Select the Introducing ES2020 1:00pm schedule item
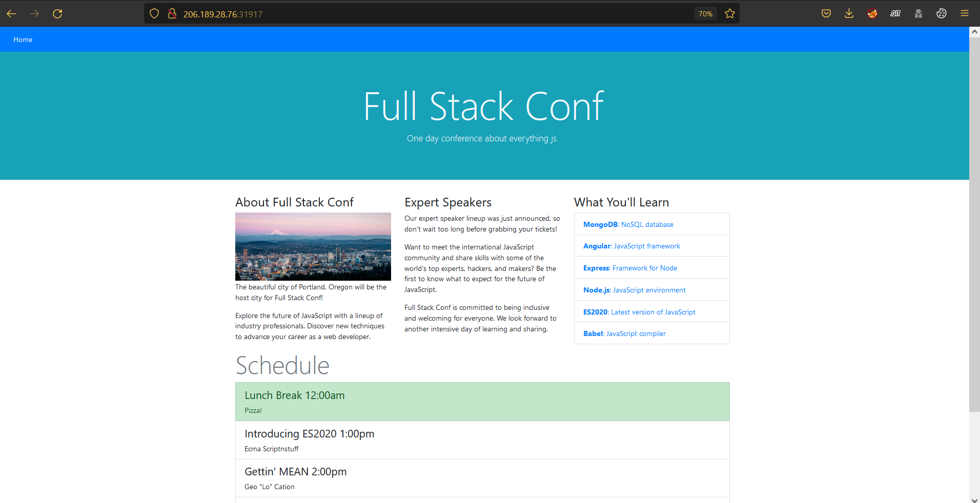Screen dimensions: 980x503 pyautogui.click(x=482, y=440)
